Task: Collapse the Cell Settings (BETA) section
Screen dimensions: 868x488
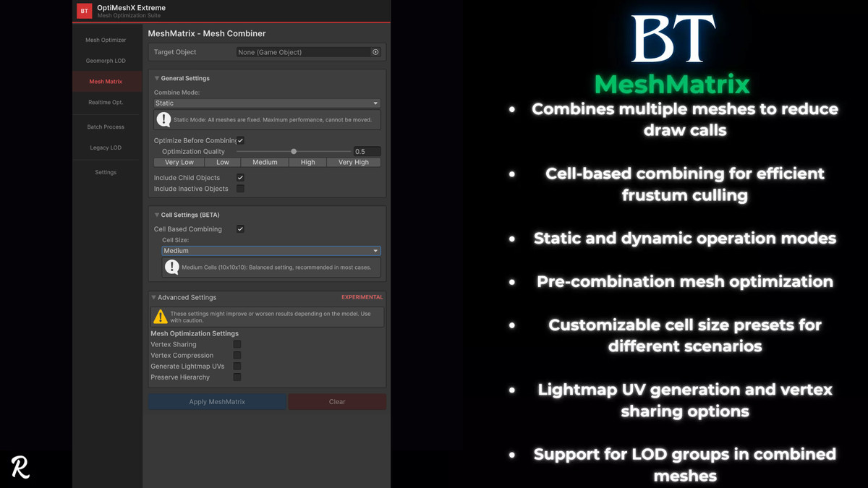Action: [157, 215]
